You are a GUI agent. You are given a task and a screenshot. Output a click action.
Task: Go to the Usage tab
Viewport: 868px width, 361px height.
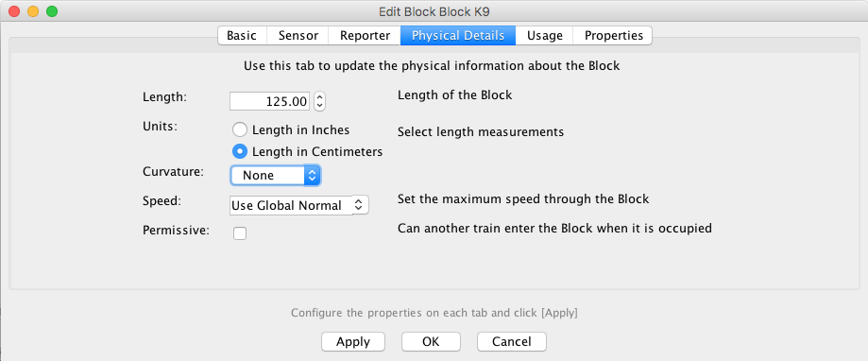coord(545,35)
